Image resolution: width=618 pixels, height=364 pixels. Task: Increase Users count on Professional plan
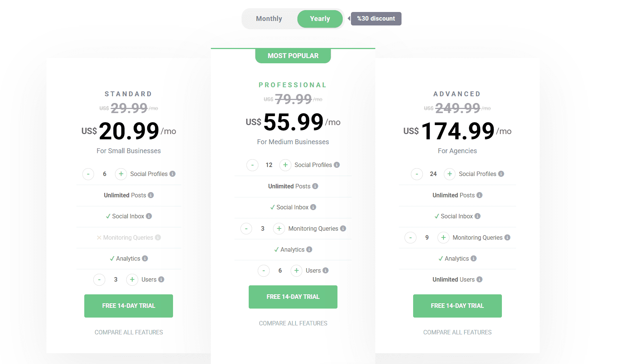pos(296,270)
